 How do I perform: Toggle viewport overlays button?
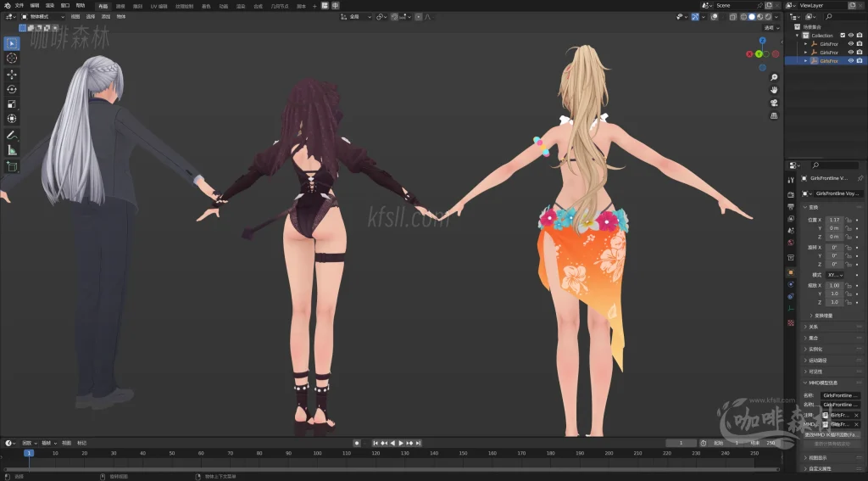pos(714,17)
